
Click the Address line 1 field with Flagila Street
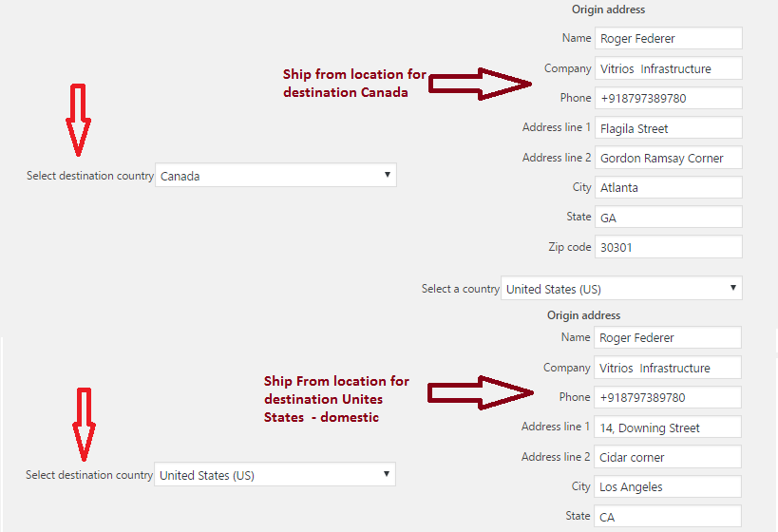coord(669,128)
